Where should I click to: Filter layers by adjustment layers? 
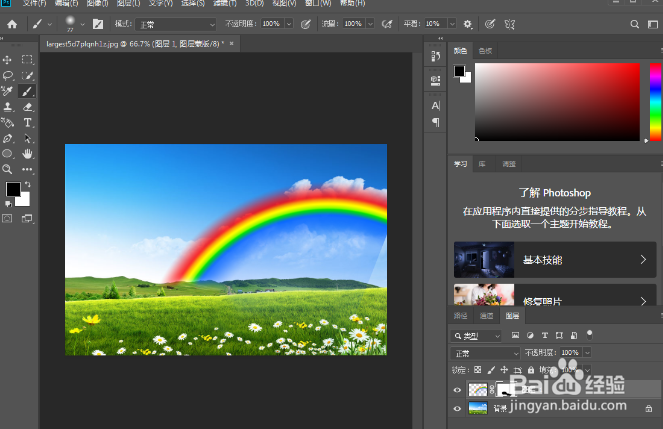pyautogui.click(x=530, y=336)
